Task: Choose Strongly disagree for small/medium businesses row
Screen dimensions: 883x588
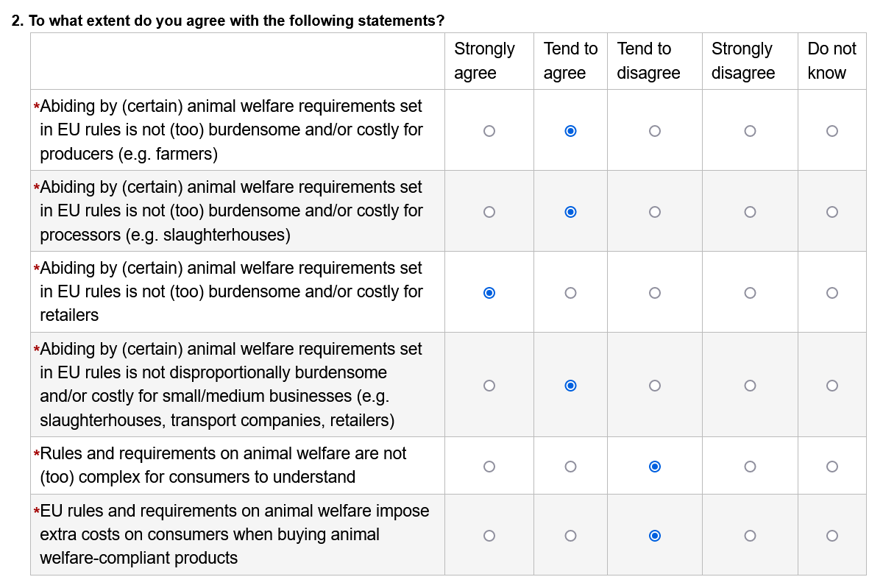Action: [750, 386]
